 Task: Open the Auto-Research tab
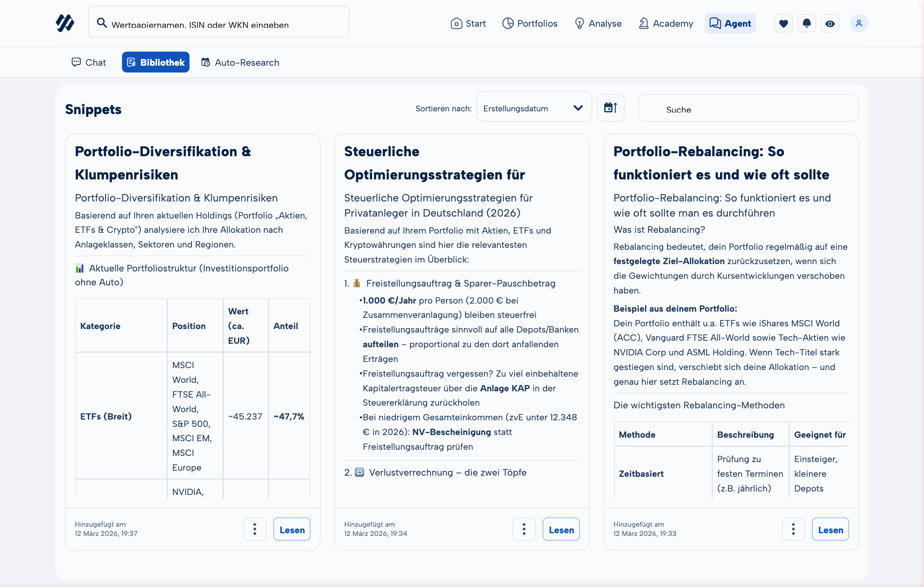pos(240,62)
